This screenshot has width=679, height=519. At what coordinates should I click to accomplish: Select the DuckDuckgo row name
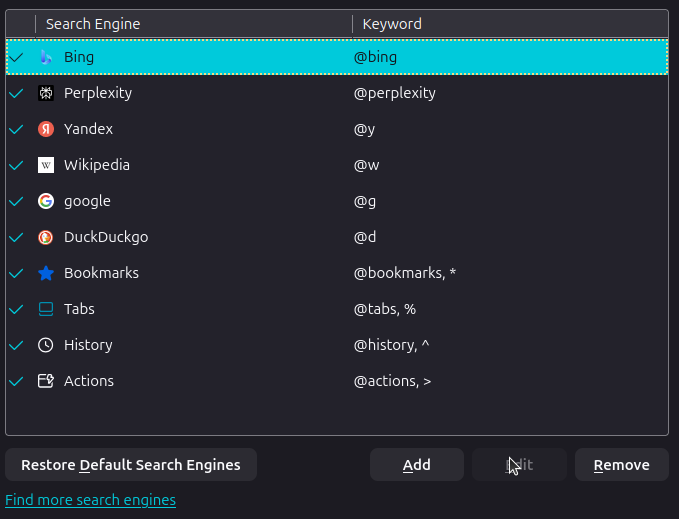106,237
